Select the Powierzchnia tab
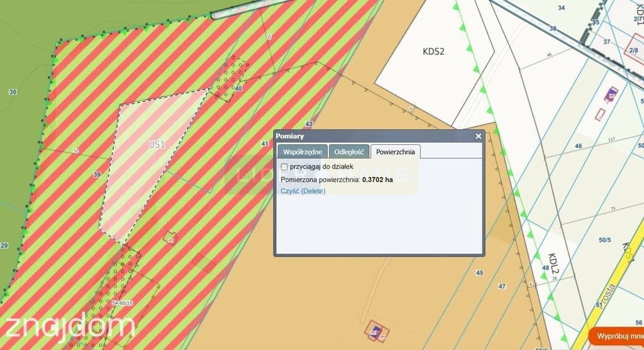Image resolution: width=644 pixels, height=350 pixels. [x=395, y=151]
